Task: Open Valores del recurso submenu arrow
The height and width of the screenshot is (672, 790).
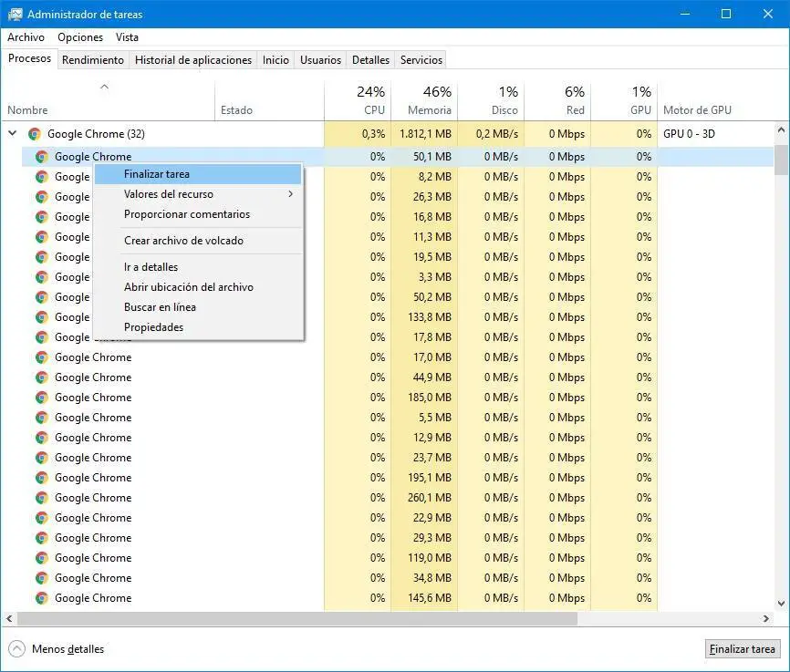Action: (x=291, y=194)
